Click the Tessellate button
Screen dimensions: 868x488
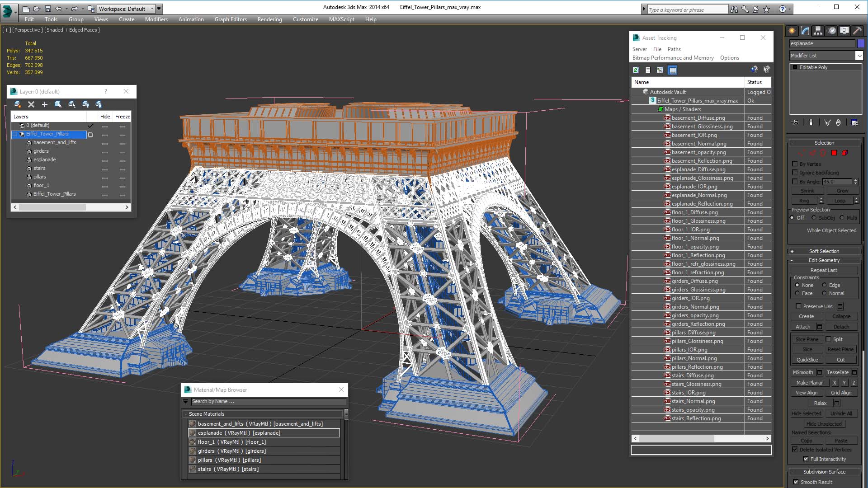(837, 372)
